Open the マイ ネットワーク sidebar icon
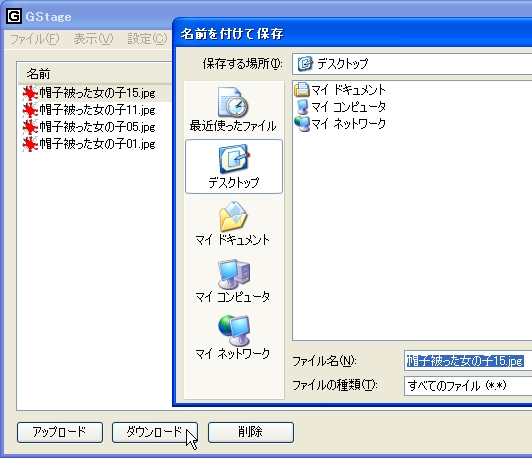 (x=233, y=337)
